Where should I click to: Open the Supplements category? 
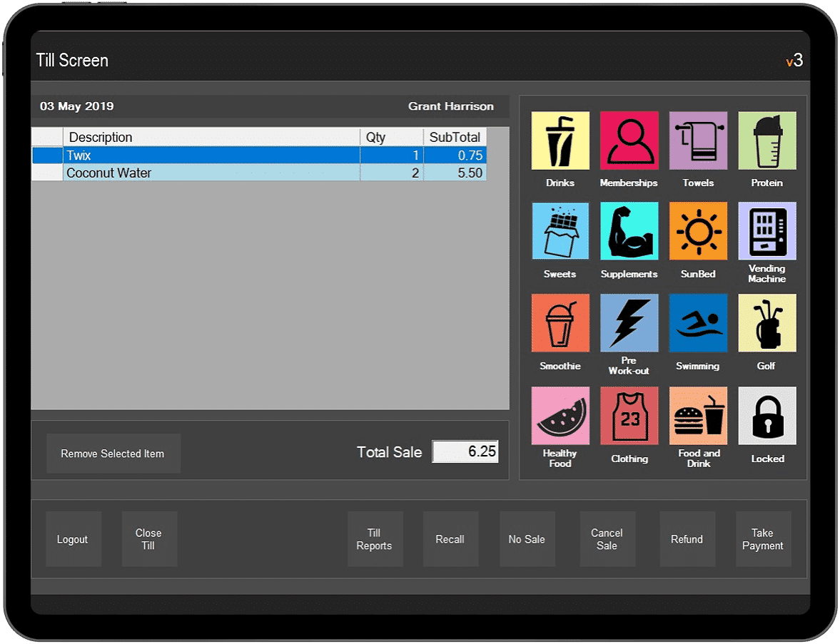[x=629, y=232]
